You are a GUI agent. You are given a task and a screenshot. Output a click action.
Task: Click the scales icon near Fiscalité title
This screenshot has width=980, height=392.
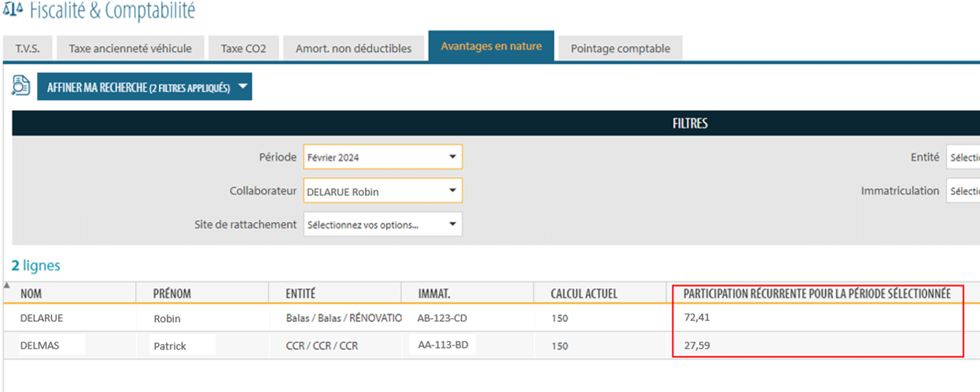point(13,12)
